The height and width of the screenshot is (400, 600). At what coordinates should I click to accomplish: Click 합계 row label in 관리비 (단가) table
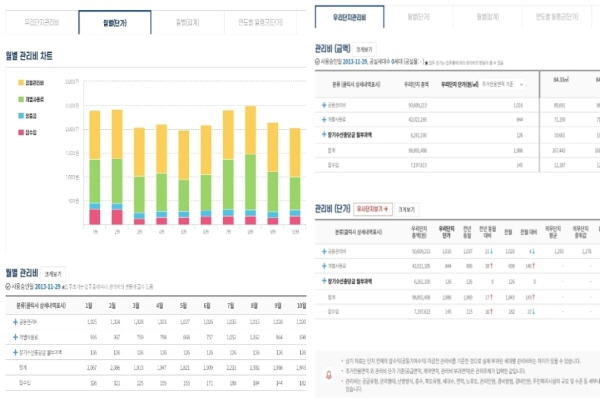(x=331, y=297)
